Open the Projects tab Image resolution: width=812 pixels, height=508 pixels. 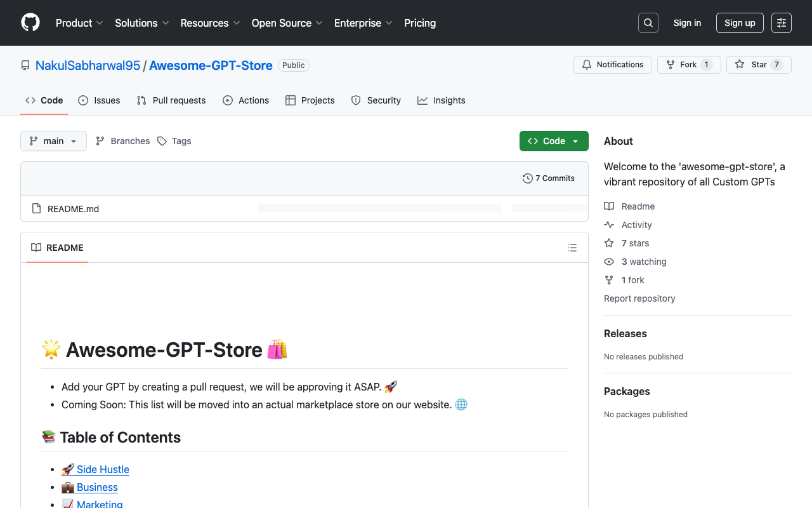(310, 100)
